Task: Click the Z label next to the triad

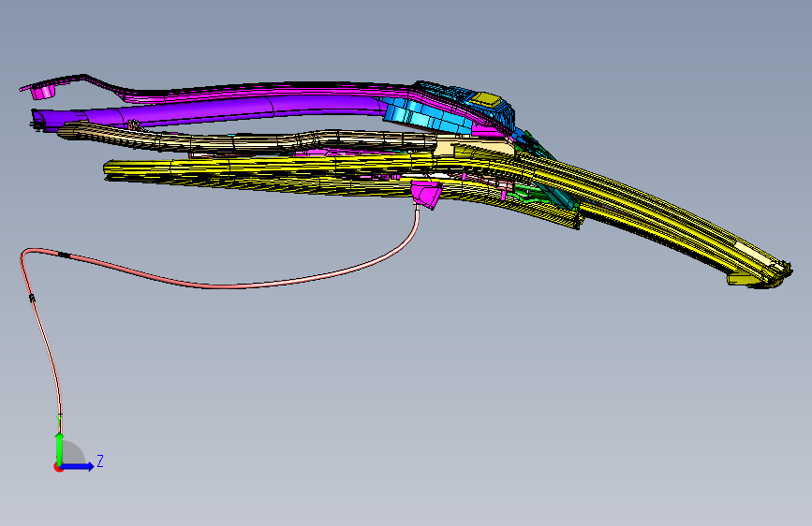Action: [x=100, y=460]
